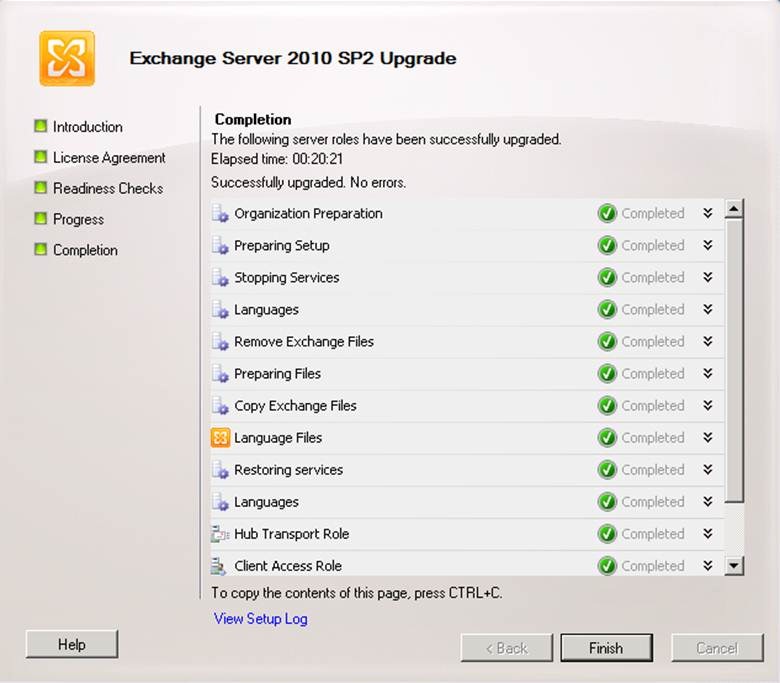The width and height of the screenshot is (780, 683).
Task: Click the green Introduction step indicator
Action: click(40, 126)
